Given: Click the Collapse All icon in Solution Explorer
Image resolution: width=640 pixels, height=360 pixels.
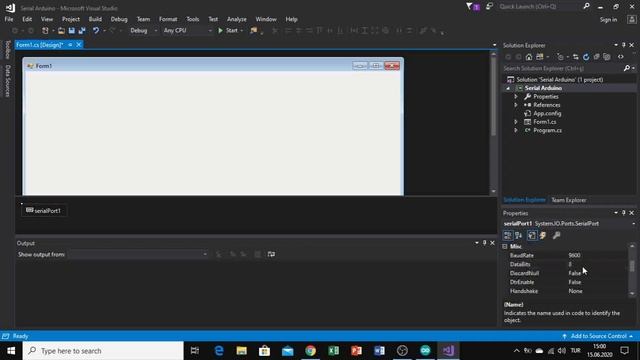Looking at the screenshot, I should (x=596, y=57).
